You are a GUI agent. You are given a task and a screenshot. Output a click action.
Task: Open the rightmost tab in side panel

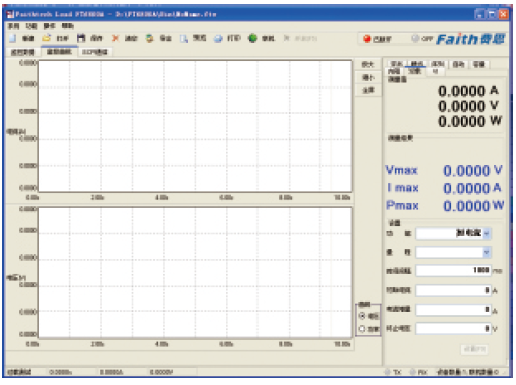479,64
